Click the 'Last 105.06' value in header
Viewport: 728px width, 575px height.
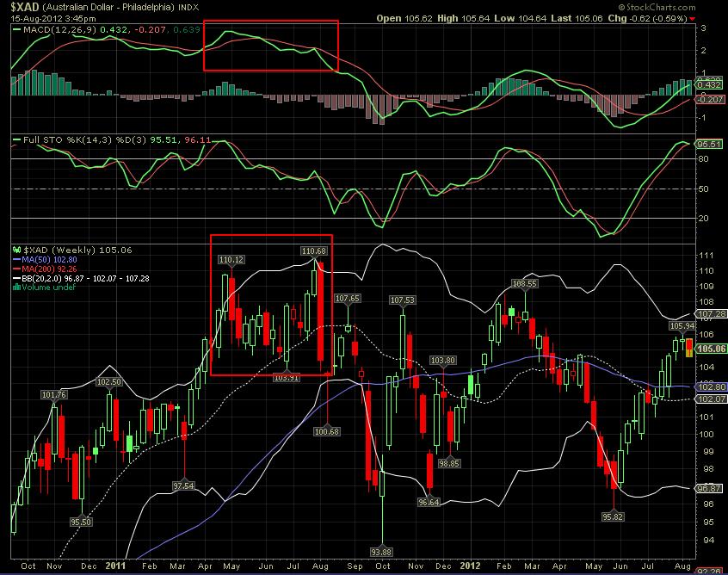point(577,19)
